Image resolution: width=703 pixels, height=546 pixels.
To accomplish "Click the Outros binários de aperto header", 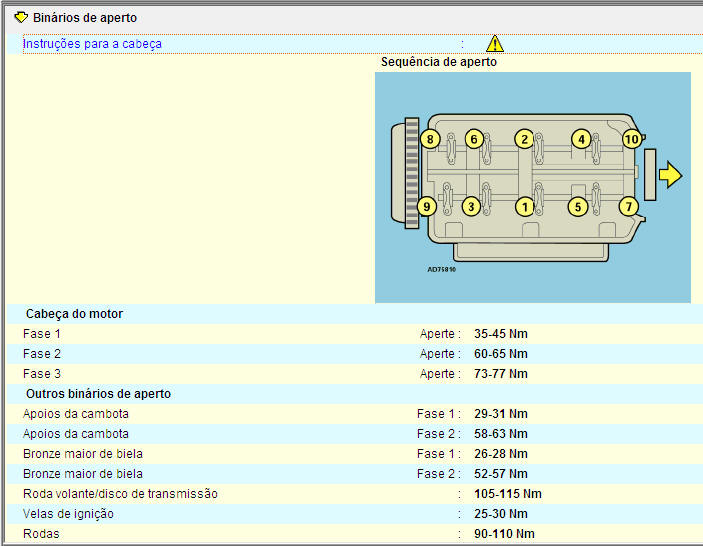I will (x=99, y=394).
